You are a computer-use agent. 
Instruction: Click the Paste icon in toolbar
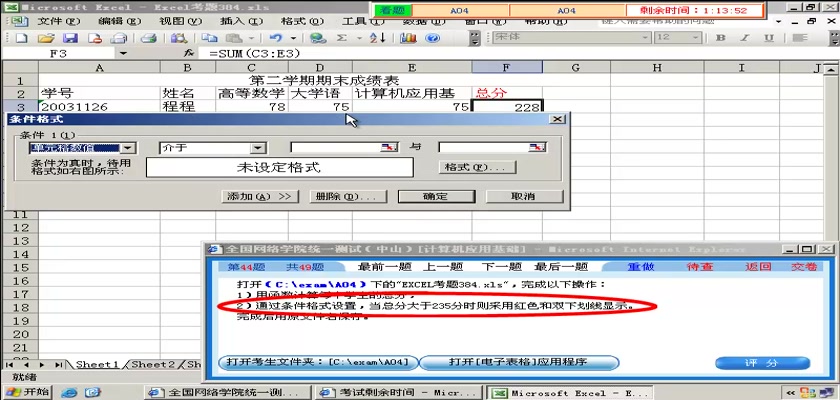[234, 38]
